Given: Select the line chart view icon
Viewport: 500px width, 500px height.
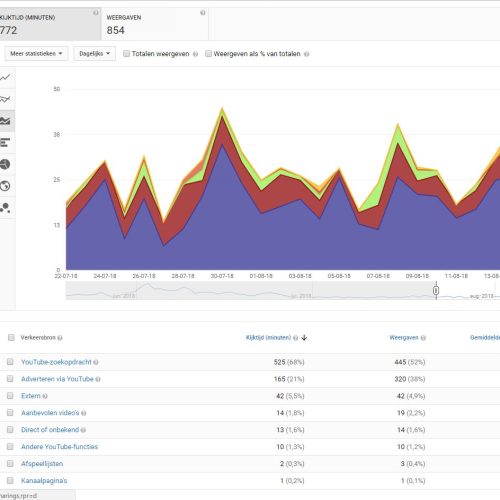Looking at the screenshot, I should (5, 78).
